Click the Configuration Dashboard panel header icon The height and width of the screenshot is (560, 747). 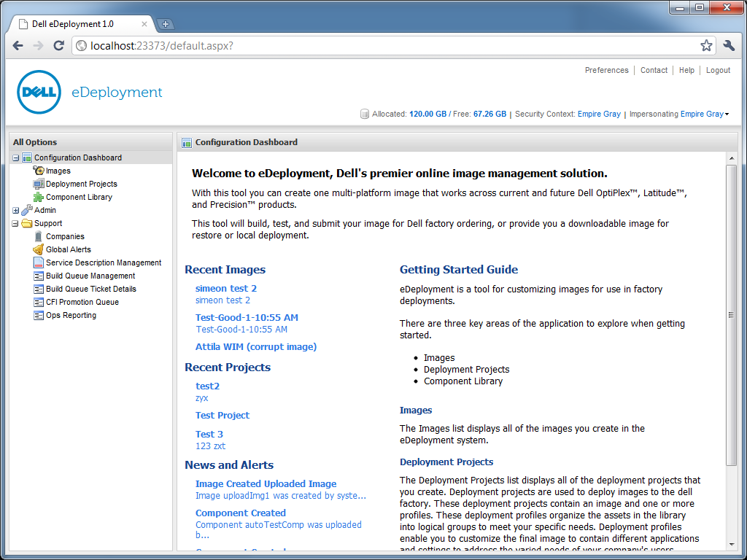pyautogui.click(x=187, y=142)
